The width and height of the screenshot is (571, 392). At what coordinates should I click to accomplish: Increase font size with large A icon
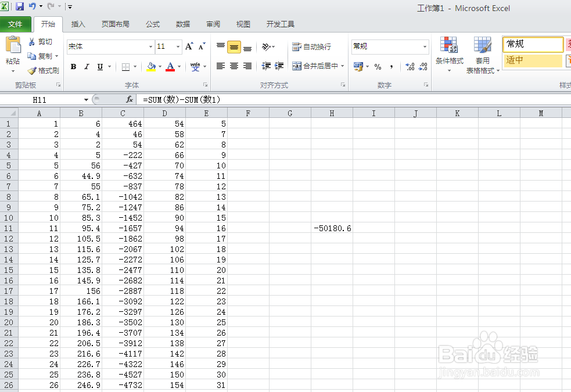tap(189, 46)
